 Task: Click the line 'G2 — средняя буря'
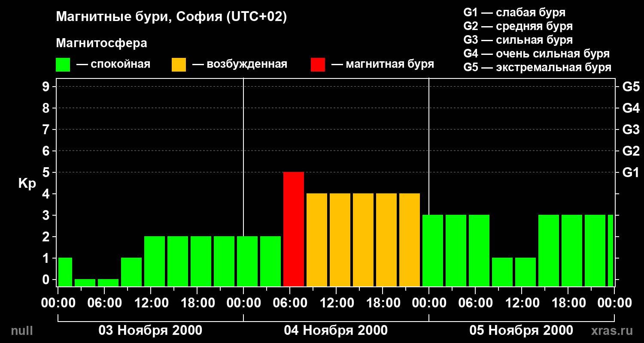pos(518,26)
